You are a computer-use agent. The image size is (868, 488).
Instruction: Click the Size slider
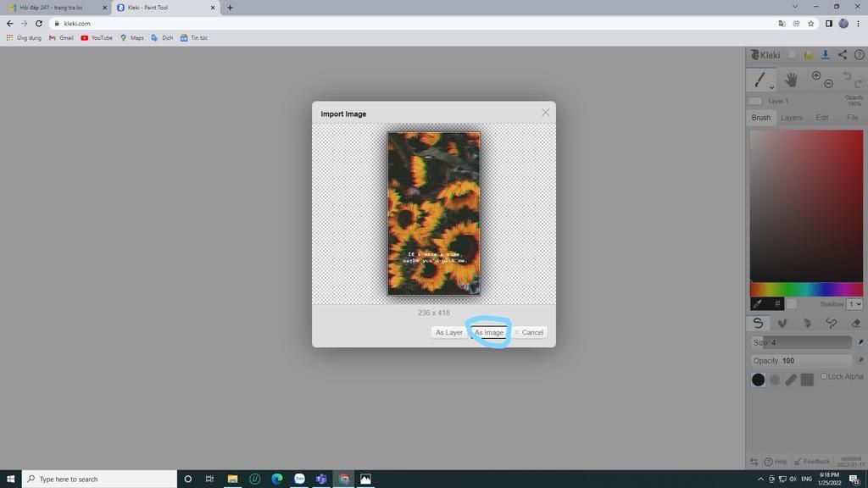(x=801, y=342)
